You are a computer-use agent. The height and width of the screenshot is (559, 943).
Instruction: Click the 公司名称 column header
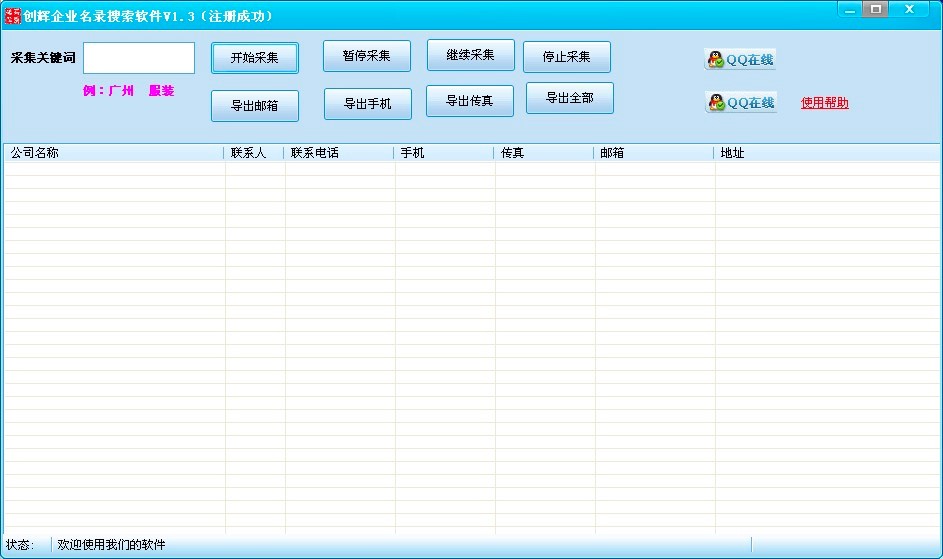coord(114,153)
